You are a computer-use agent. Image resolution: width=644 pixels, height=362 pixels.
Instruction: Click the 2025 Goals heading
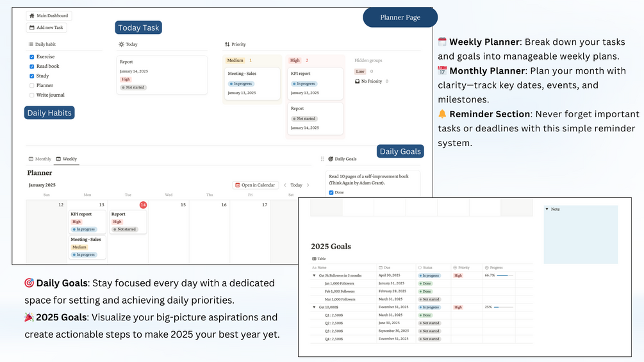(x=331, y=246)
